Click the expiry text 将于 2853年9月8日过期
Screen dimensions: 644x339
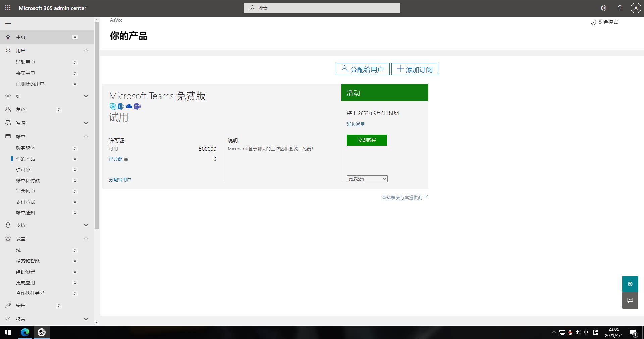pyautogui.click(x=373, y=113)
